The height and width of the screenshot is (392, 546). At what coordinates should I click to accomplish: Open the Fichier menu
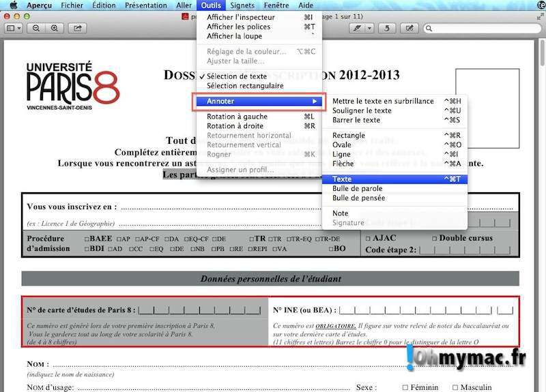[72, 5]
